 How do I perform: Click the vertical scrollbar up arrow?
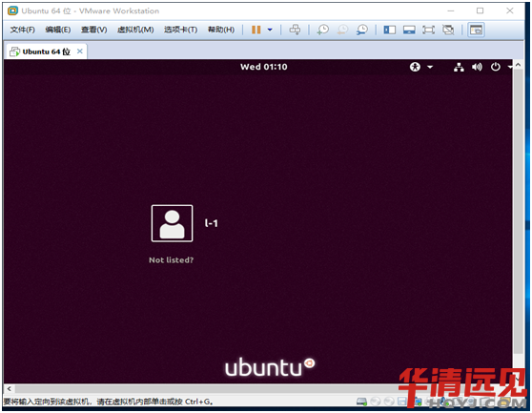coord(518,64)
